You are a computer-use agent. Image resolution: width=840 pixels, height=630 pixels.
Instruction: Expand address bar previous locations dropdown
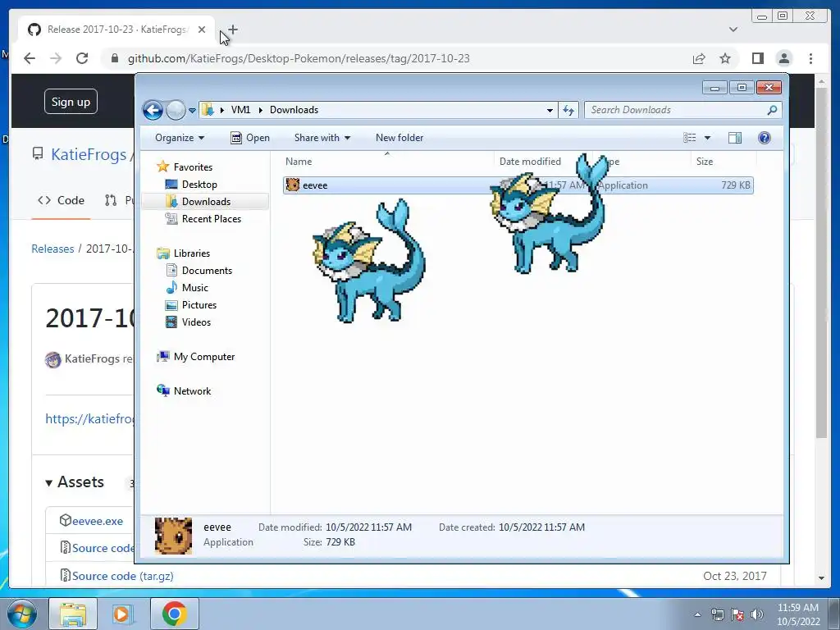pyautogui.click(x=550, y=111)
